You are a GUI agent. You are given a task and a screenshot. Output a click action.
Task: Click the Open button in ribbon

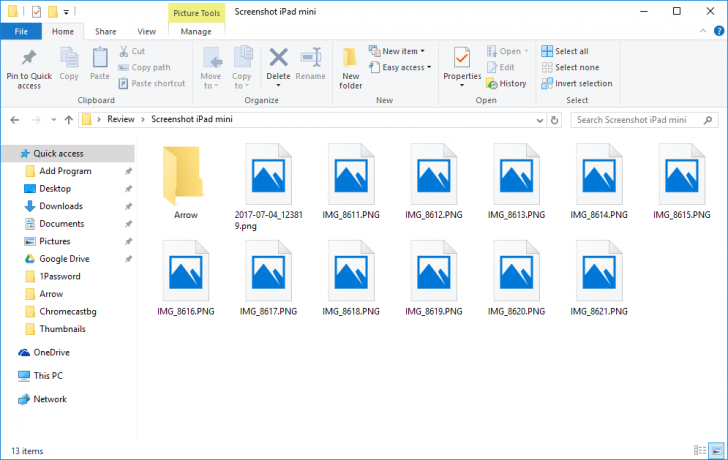507,51
